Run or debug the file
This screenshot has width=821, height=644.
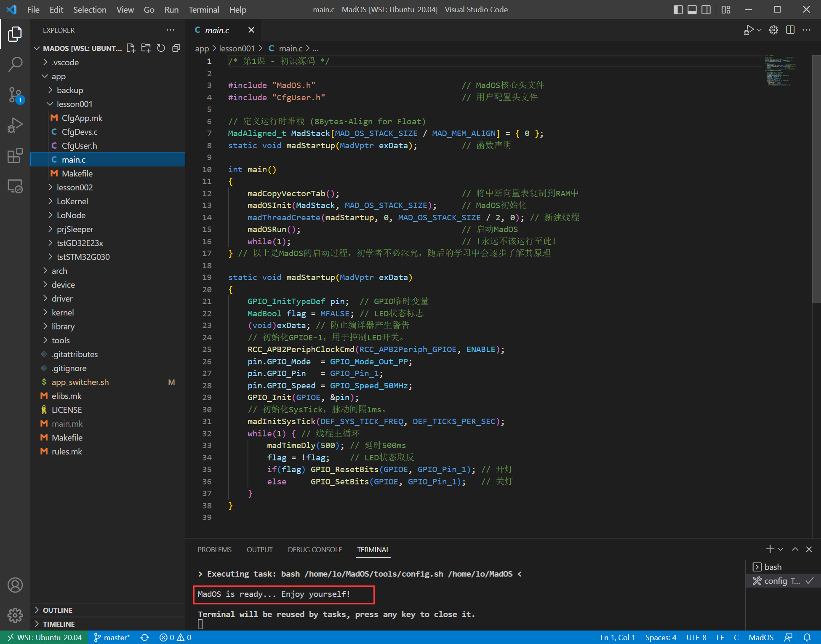pos(749,30)
